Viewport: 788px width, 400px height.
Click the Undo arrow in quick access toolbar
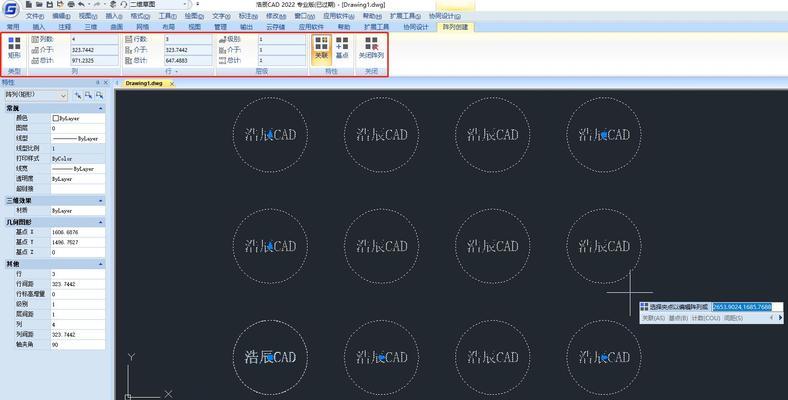[x=81, y=4]
